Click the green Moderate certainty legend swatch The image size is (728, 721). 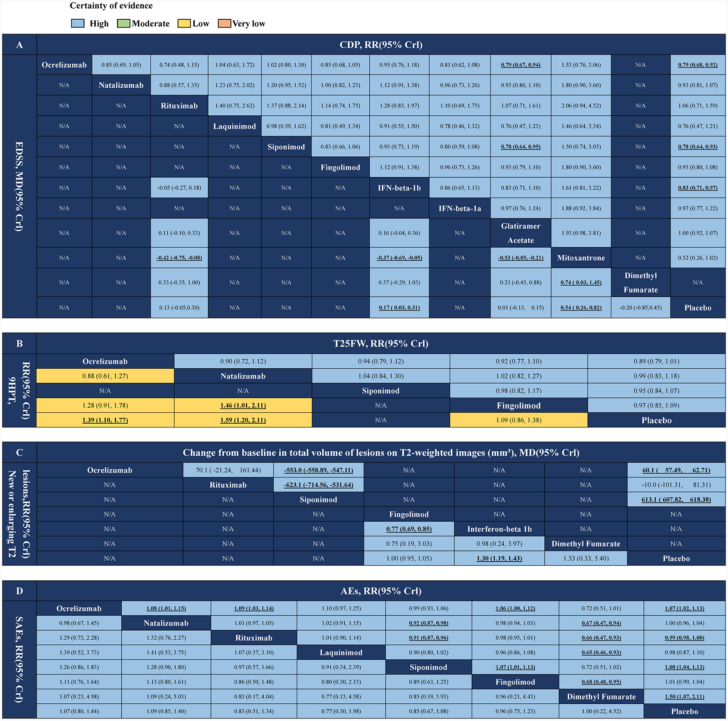click(123, 23)
